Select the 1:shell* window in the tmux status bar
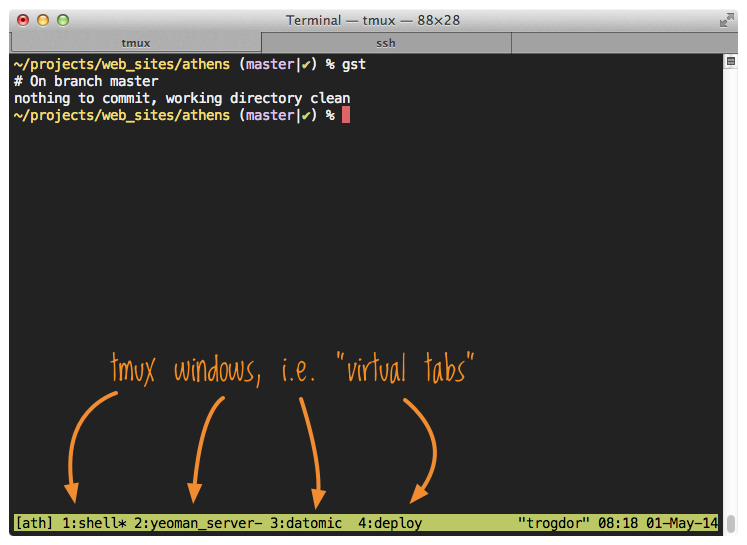 [x=94, y=523]
